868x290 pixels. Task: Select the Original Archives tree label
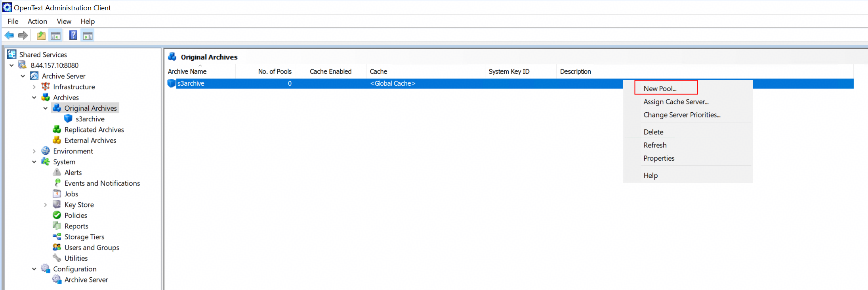[x=91, y=108]
